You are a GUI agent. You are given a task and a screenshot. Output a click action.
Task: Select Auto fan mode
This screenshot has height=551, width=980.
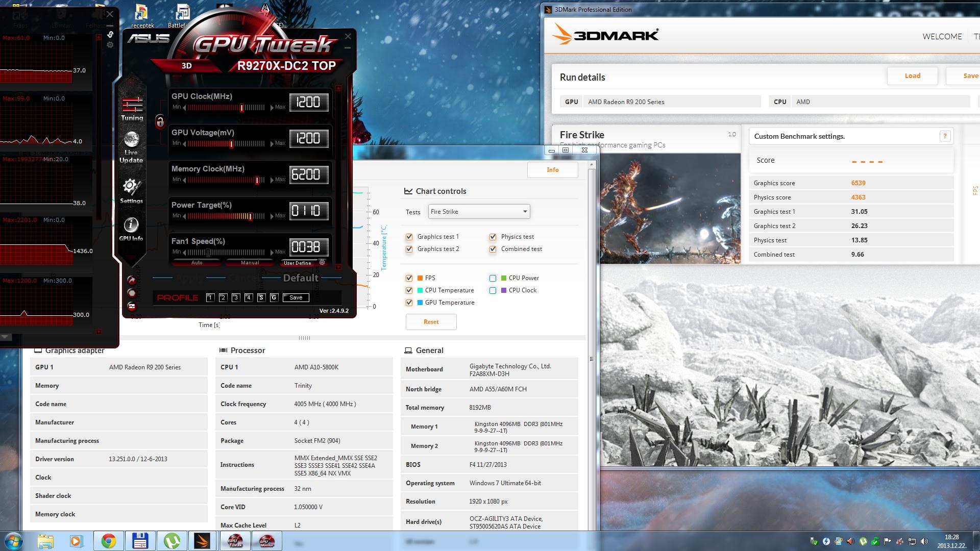[197, 263]
